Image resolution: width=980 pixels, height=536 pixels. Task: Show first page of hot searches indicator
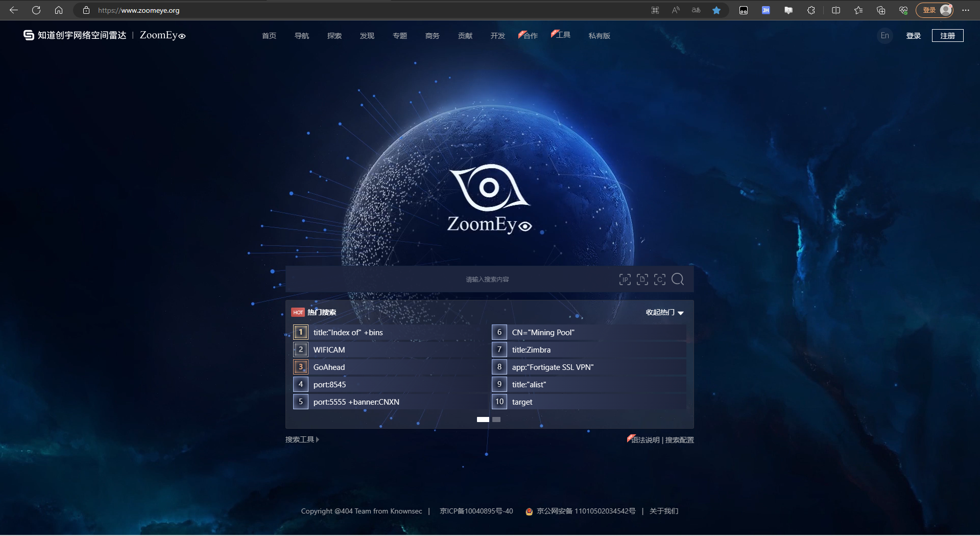pyautogui.click(x=483, y=420)
